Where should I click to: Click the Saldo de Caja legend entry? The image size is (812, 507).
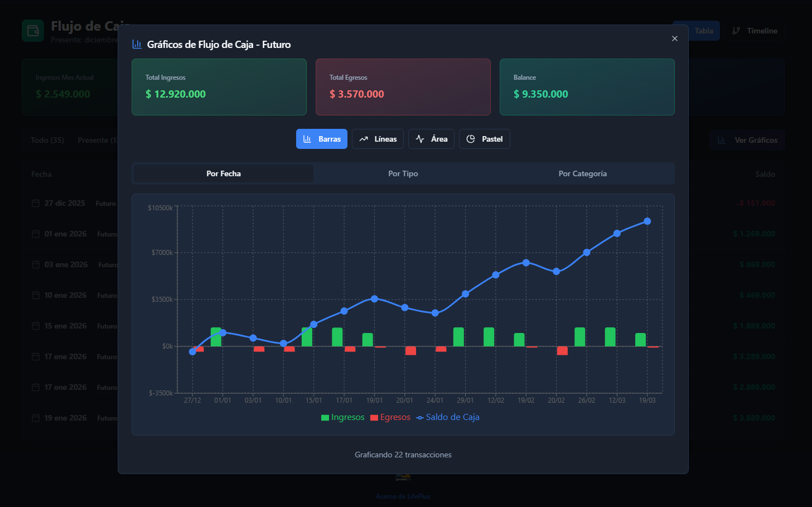(448, 417)
